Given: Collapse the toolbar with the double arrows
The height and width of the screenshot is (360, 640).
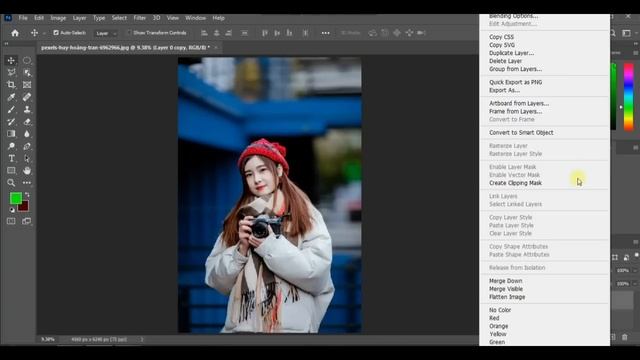Looking at the screenshot, I should pos(7,43).
